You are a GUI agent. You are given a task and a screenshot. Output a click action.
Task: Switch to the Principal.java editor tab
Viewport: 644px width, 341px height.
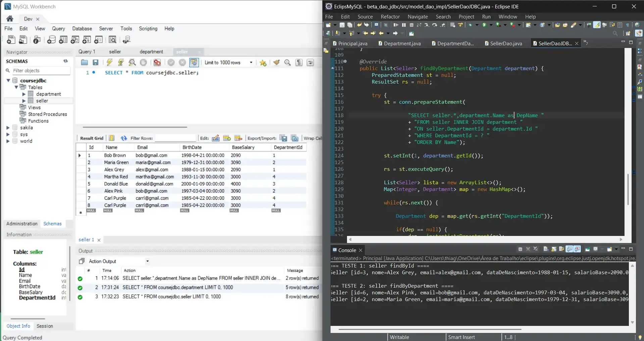click(350, 43)
